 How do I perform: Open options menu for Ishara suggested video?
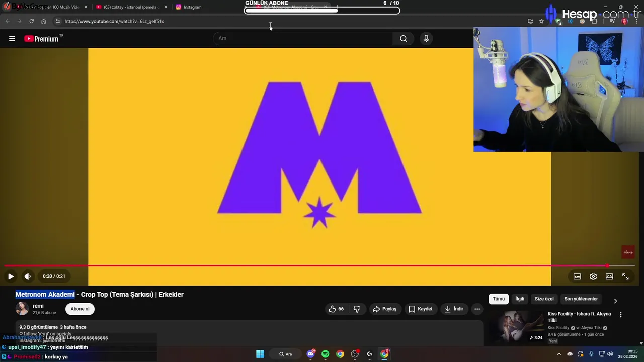point(620,315)
